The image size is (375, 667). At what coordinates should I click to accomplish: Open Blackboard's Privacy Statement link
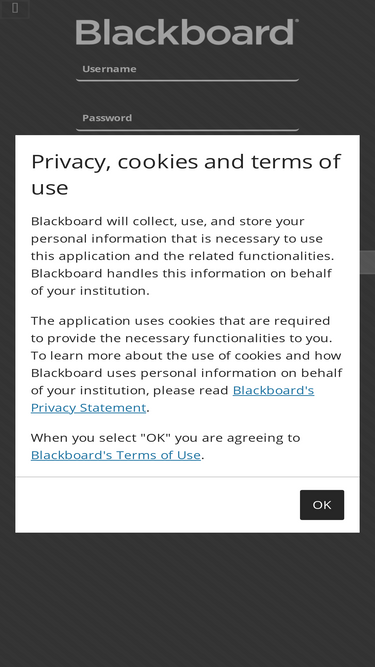click(172, 399)
